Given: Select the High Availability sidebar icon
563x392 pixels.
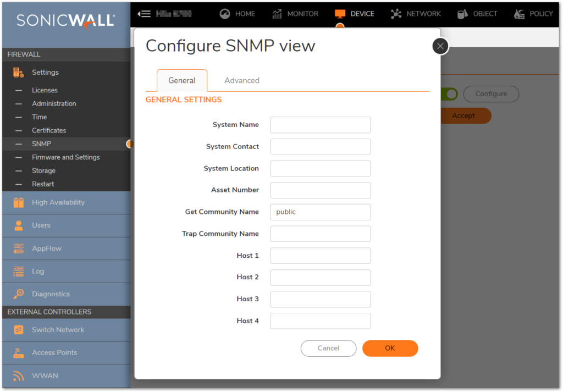Looking at the screenshot, I should point(18,203).
